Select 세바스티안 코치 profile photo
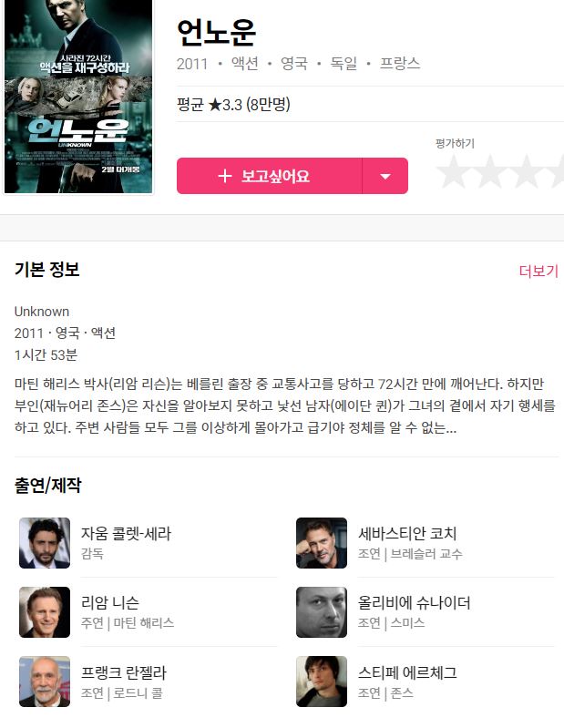 click(322, 543)
